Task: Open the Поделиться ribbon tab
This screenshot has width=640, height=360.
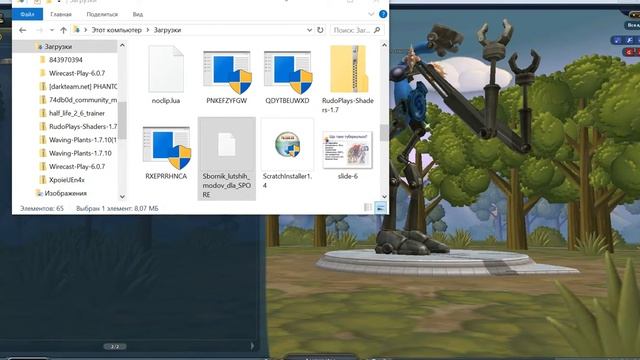Action: (102, 14)
